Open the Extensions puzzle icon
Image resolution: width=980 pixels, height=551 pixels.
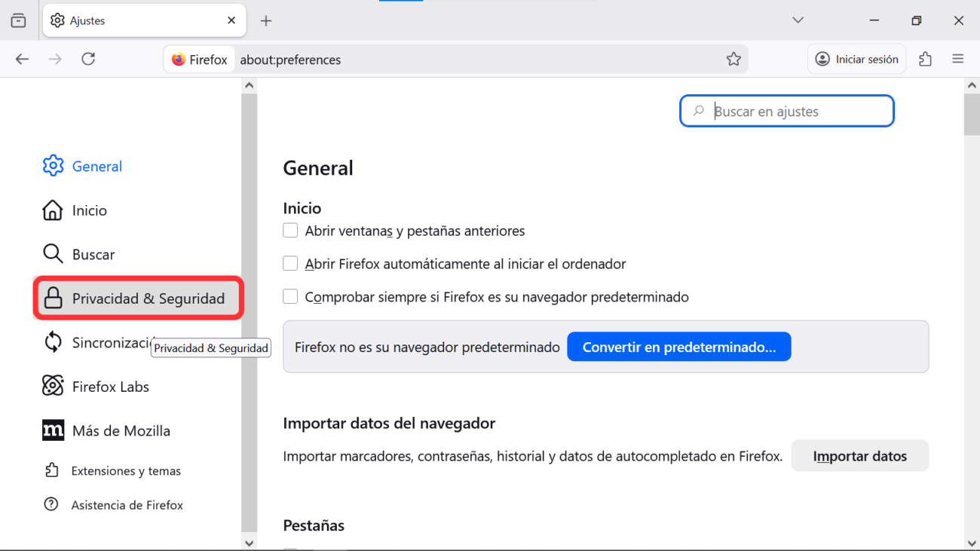tap(925, 59)
